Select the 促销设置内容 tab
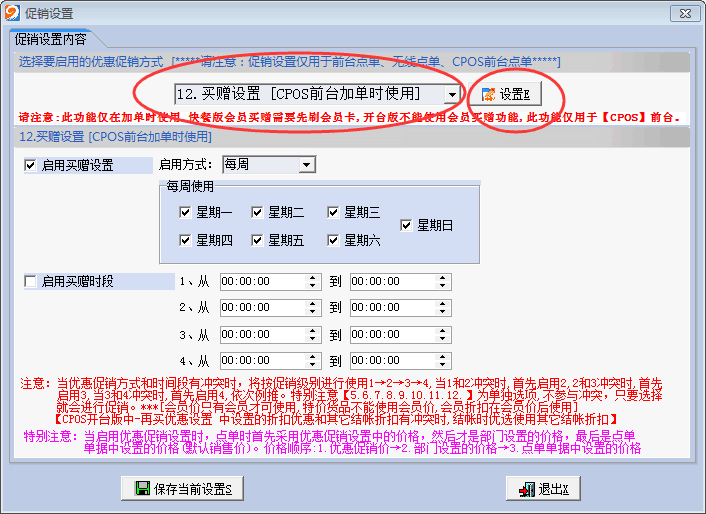The image size is (706, 514). click(x=50, y=40)
